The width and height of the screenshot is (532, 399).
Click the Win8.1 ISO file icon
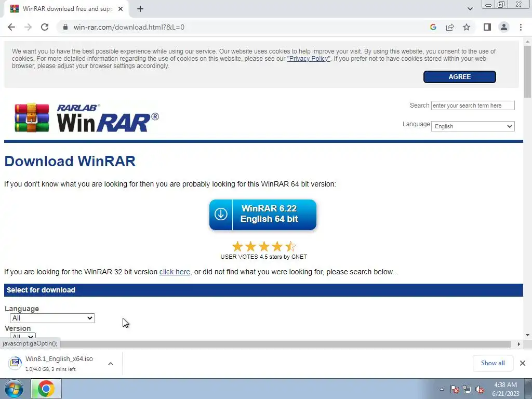(15, 363)
